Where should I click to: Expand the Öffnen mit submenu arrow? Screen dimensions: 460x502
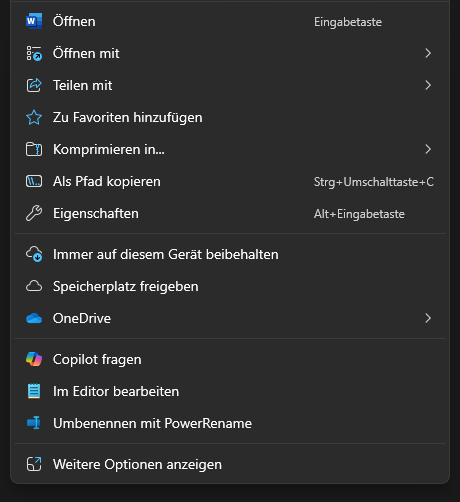(x=428, y=53)
